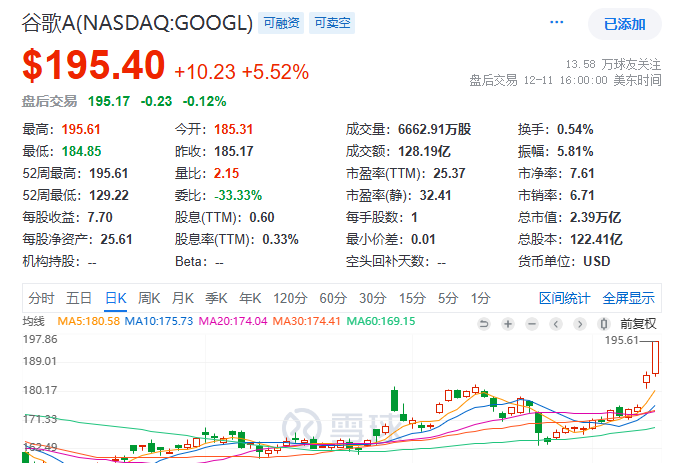Zoom in chart with plus icon

[508, 324]
